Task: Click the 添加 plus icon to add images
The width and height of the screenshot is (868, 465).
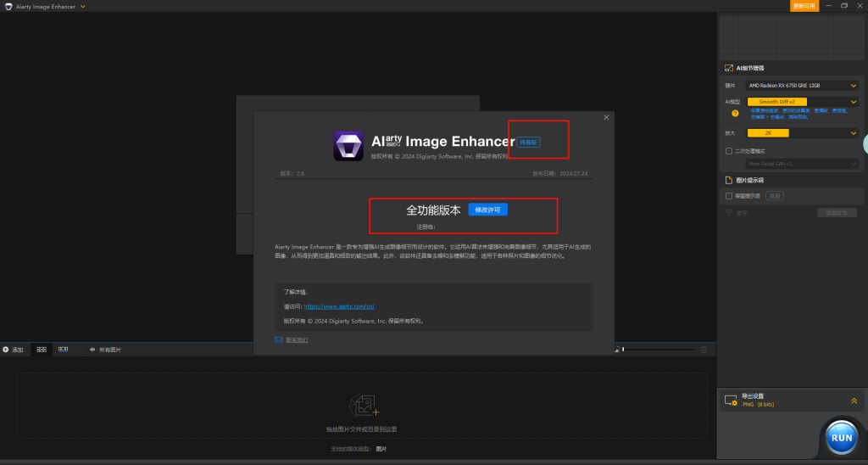Action: pyautogui.click(x=6, y=350)
